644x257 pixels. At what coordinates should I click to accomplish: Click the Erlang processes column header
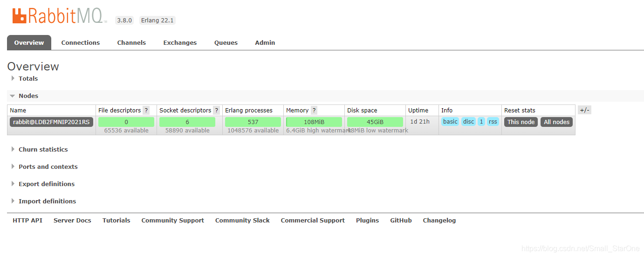click(249, 110)
